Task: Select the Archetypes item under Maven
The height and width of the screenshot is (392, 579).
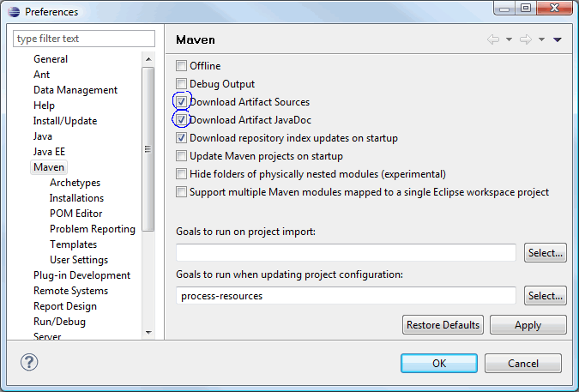Action: click(75, 183)
